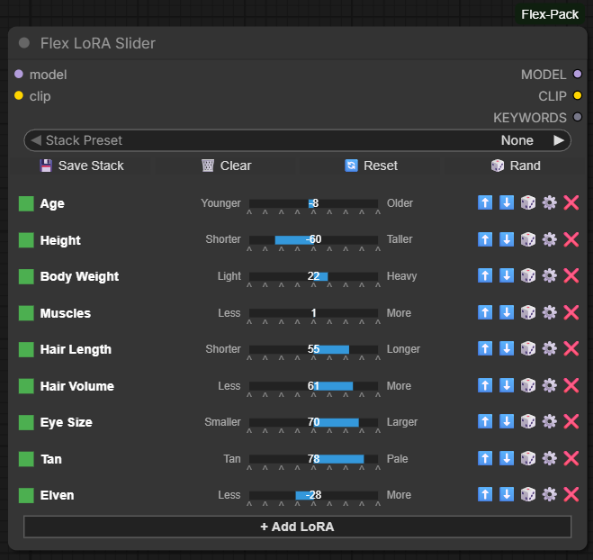Reset all sliders
Screen dimensions: 593x560
click(x=371, y=166)
